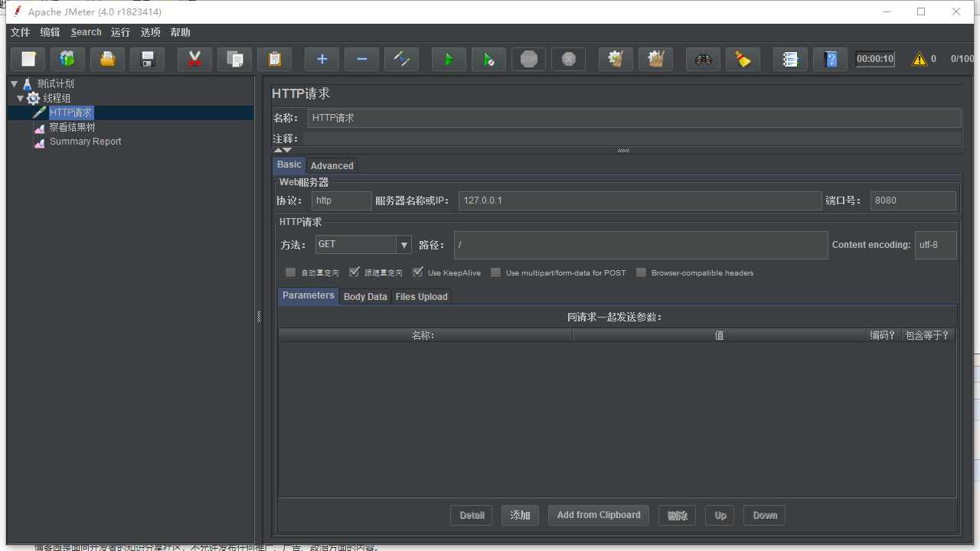Open the 帮助 menu
980x551 pixels.
point(181,32)
